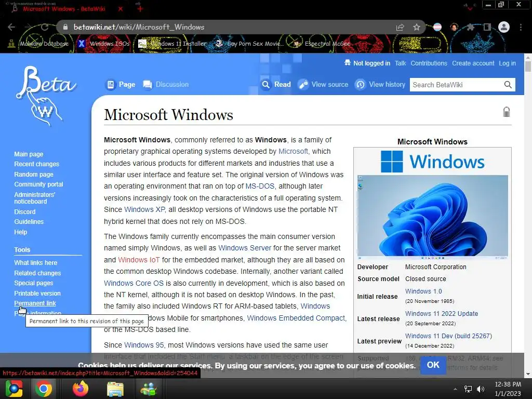Image resolution: width=532 pixels, height=399 pixels.
Task: Go to Main page in sidebar
Action: [29, 154]
